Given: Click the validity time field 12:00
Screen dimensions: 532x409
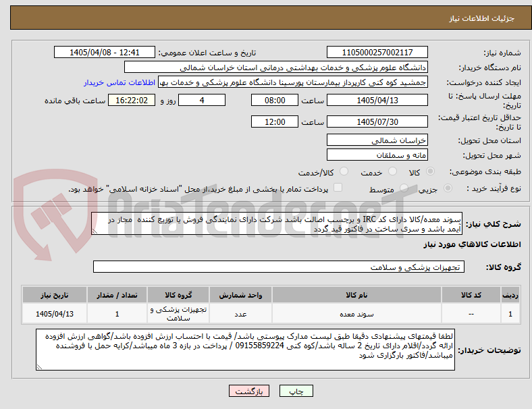Looking at the screenshot, I should click(x=275, y=121).
